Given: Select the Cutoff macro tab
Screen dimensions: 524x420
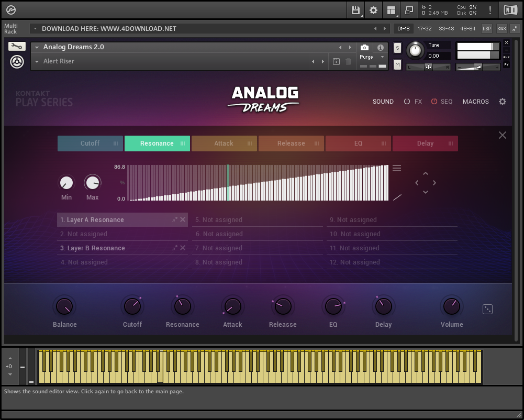Looking at the screenshot, I should (x=90, y=143).
